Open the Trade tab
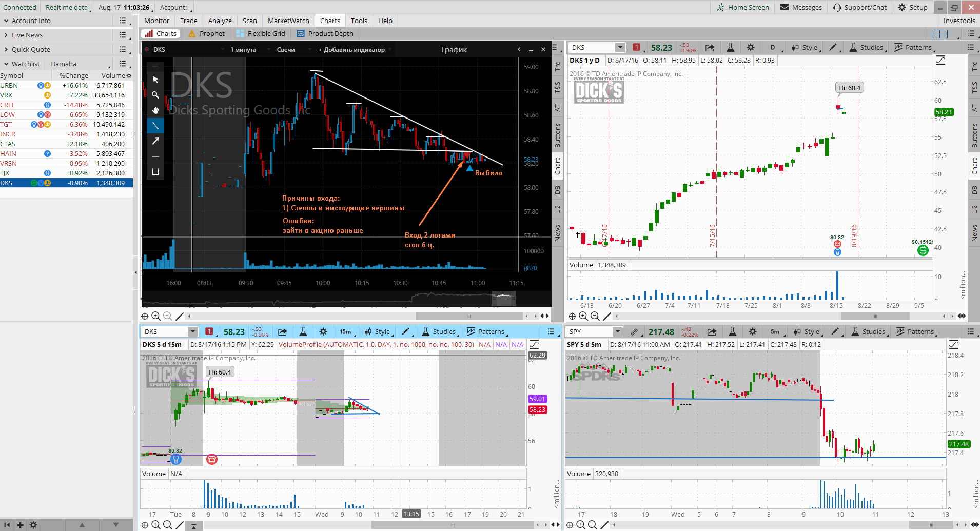This screenshot has height=531, width=980. tap(189, 21)
